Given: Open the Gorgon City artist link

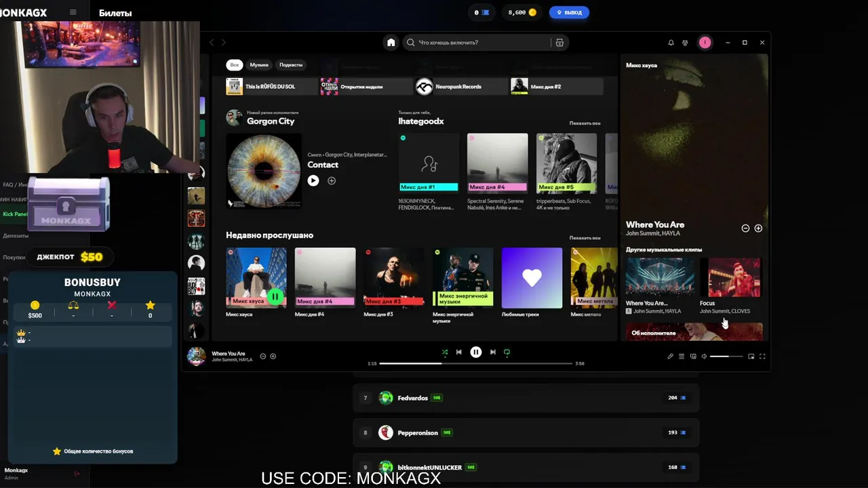Looking at the screenshot, I should click(x=271, y=121).
